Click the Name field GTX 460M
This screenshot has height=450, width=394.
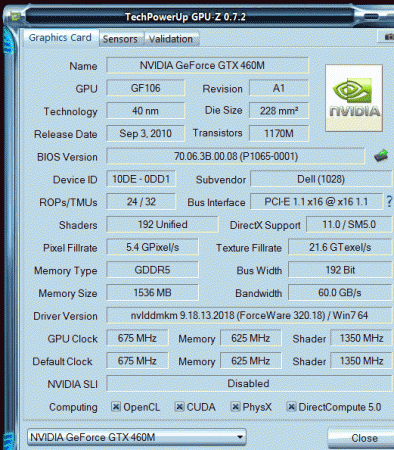(x=208, y=65)
